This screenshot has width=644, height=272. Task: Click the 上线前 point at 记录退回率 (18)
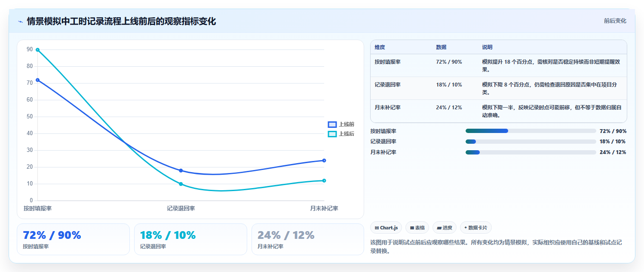181,170
